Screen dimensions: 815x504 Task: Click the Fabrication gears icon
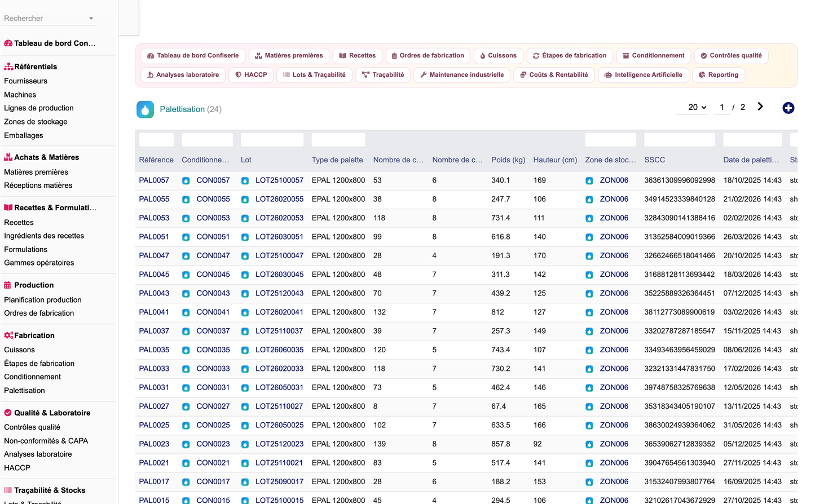pos(8,335)
